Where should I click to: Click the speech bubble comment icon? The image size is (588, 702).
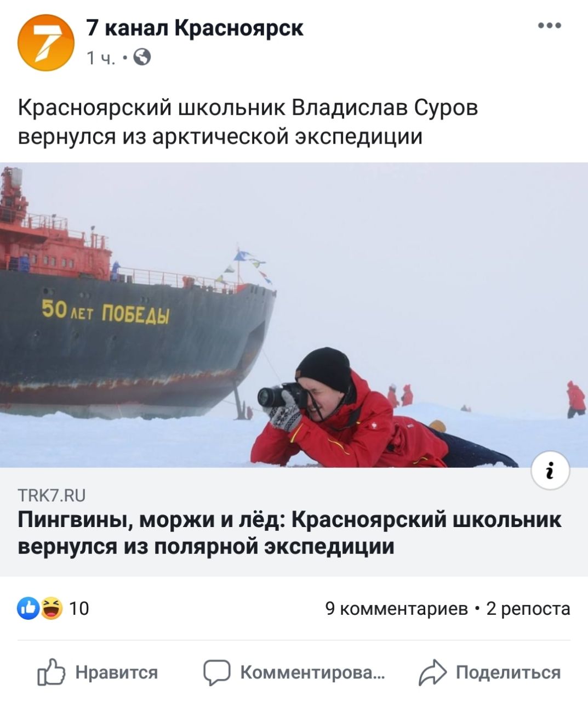pyautogui.click(x=216, y=673)
